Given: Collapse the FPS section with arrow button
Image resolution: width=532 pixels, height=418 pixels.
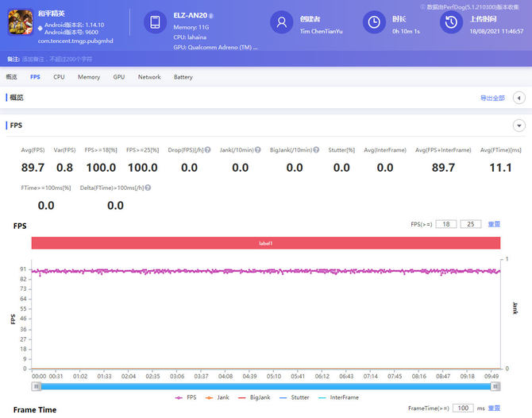Looking at the screenshot, I should (519, 126).
